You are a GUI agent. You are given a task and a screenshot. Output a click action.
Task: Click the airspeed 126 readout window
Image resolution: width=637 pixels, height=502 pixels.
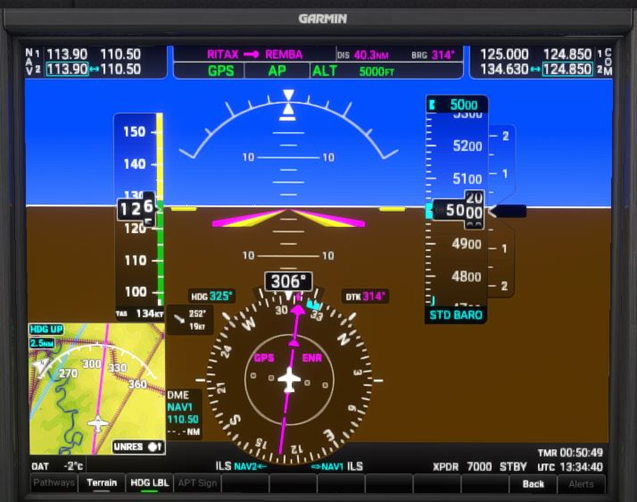point(136,209)
